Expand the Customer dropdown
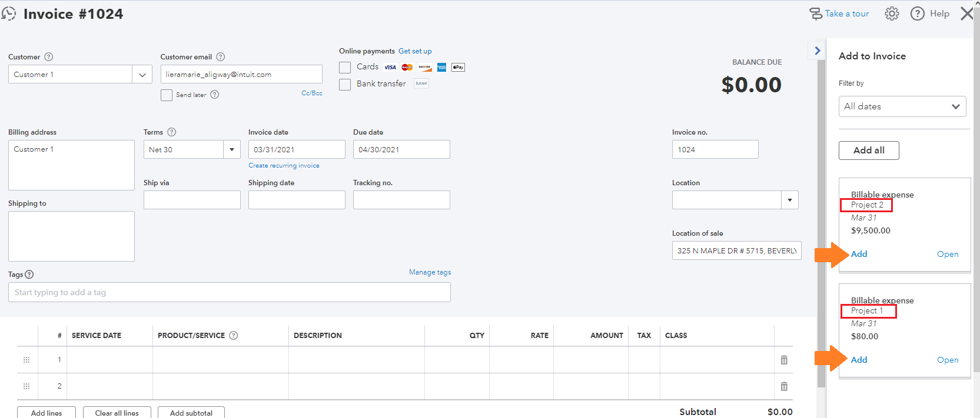 tap(142, 75)
